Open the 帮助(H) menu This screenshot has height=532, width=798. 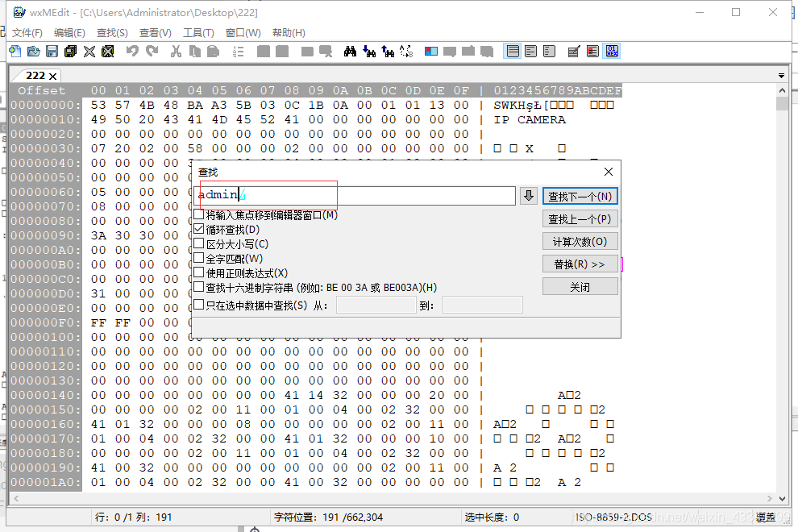tap(289, 32)
